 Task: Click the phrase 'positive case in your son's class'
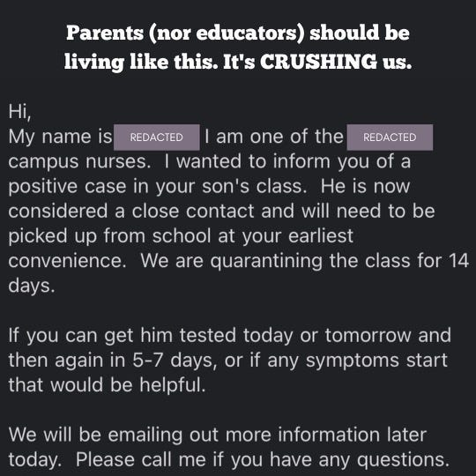point(157,187)
